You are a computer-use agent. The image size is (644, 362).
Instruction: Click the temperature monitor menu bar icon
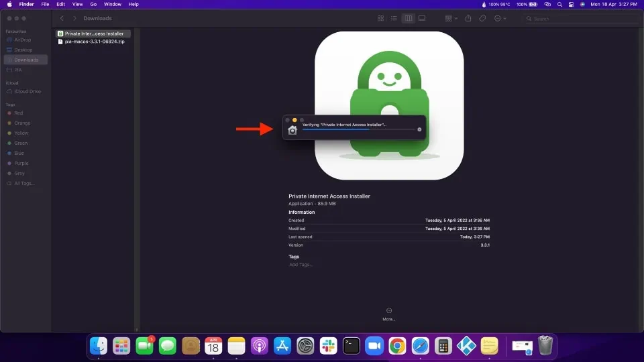coord(496,4)
